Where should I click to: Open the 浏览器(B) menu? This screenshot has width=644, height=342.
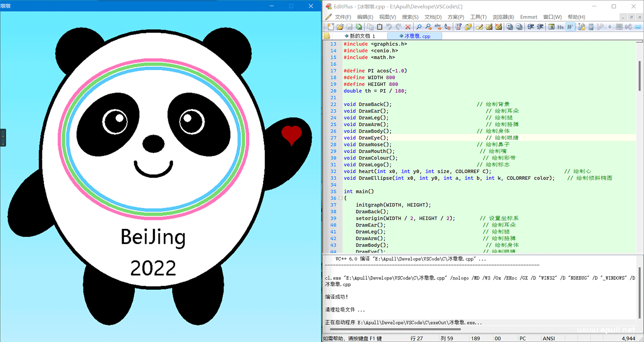(503, 17)
